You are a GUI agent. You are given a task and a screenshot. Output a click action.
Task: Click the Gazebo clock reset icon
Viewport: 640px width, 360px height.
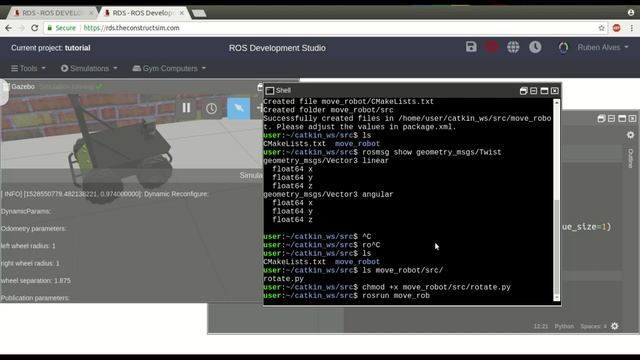[x=211, y=108]
